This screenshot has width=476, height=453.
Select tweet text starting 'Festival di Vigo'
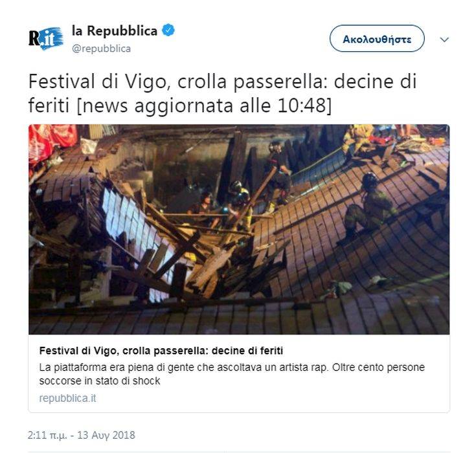223,93
